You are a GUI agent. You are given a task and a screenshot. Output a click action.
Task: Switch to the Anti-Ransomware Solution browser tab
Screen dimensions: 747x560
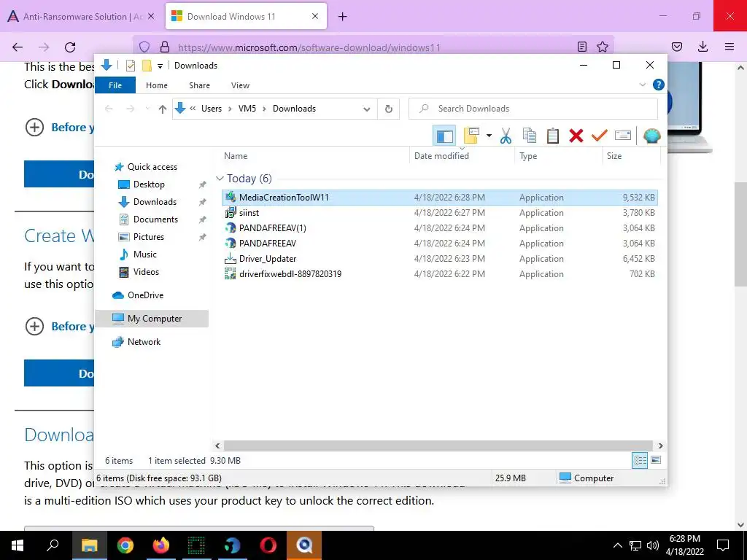click(81, 17)
